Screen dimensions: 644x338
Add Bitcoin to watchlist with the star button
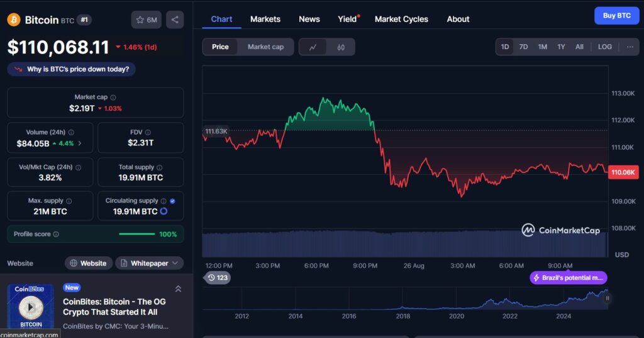[147, 20]
